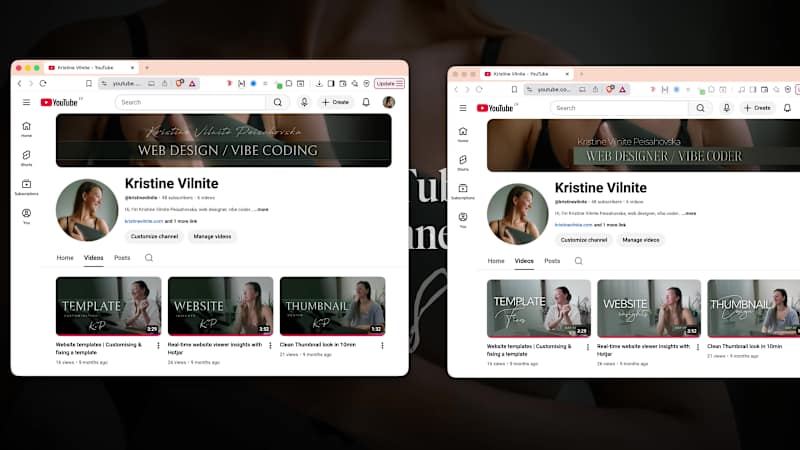Open Shorts in left window sidebar

(x=27, y=158)
